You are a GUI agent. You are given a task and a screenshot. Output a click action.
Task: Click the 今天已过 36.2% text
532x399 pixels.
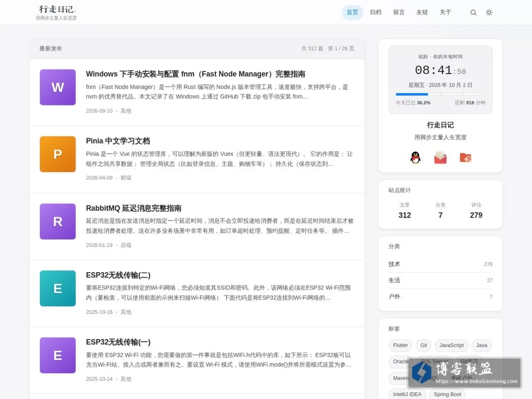point(413,102)
